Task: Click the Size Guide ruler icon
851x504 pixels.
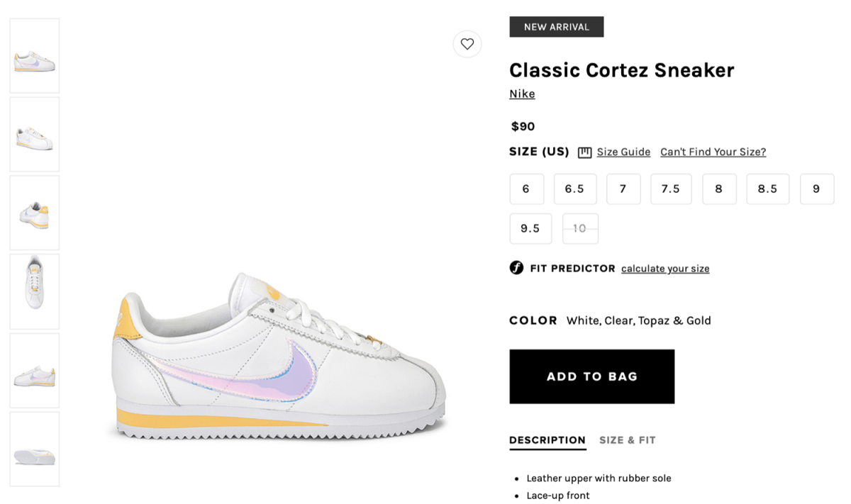Action: click(x=584, y=152)
